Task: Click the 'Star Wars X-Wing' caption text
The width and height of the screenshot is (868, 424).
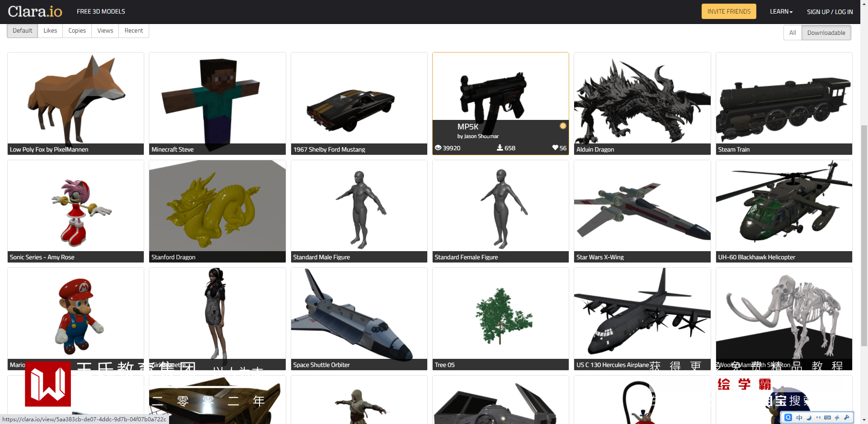Action: pos(600,257)
